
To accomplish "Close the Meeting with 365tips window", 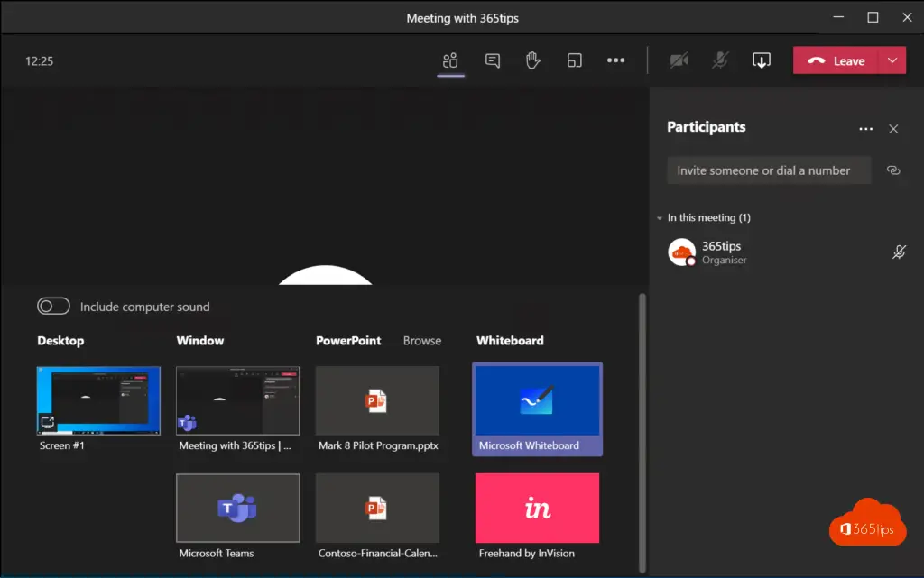I will tap(907, 18).
